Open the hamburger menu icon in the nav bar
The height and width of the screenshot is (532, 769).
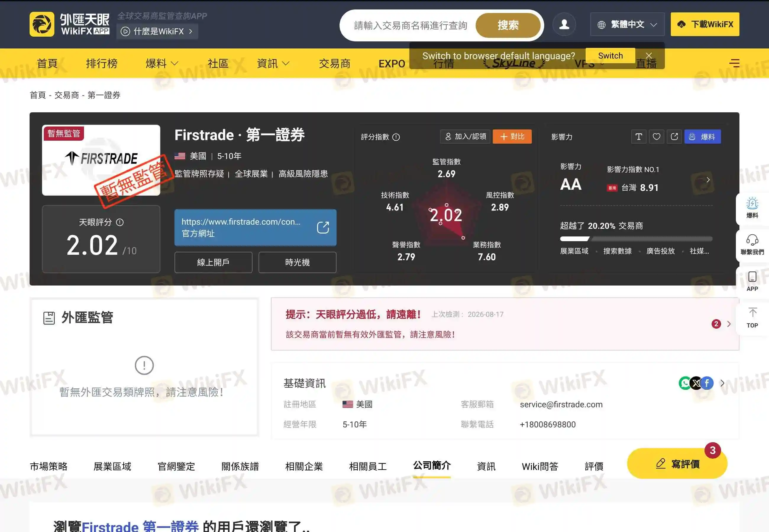click(734, 63)
